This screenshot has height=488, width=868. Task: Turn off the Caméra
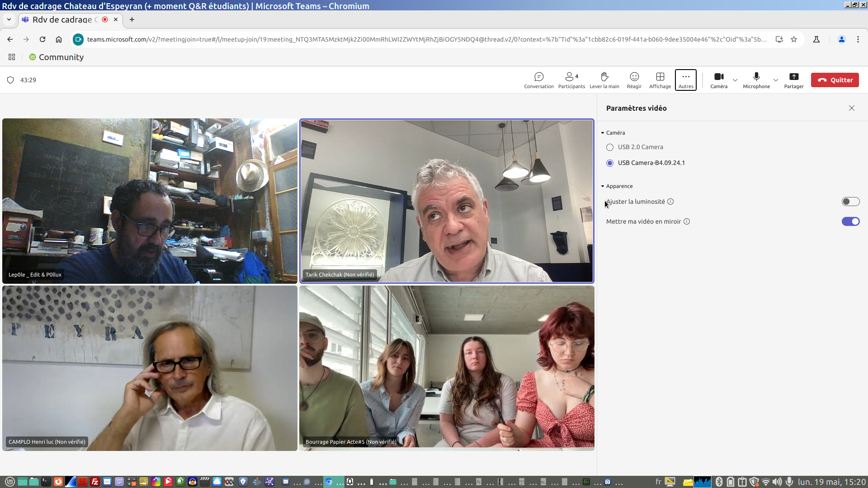[718, 80]
